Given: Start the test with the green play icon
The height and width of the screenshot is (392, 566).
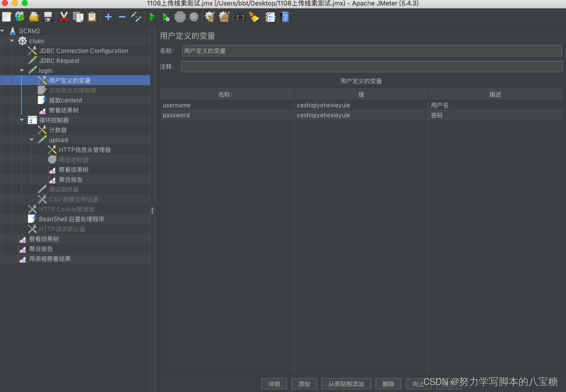Looking at the screenshot, I should click(152, 17).
